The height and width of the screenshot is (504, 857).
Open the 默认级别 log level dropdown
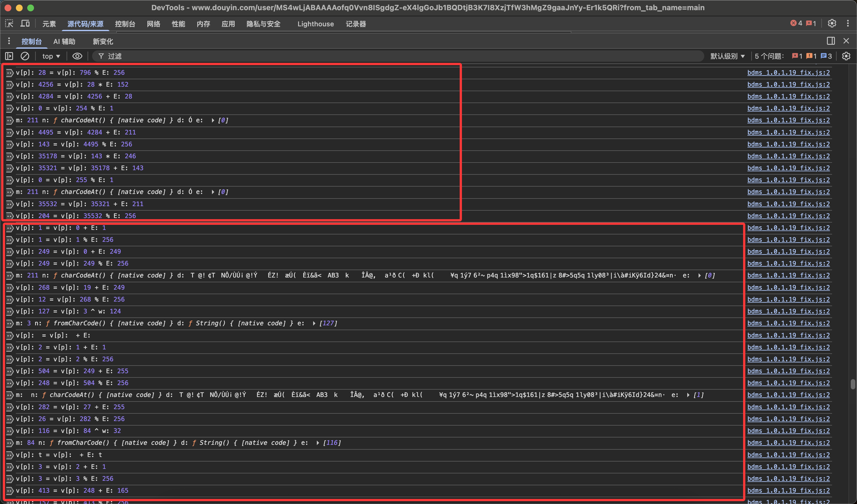[x=727, y=56]
